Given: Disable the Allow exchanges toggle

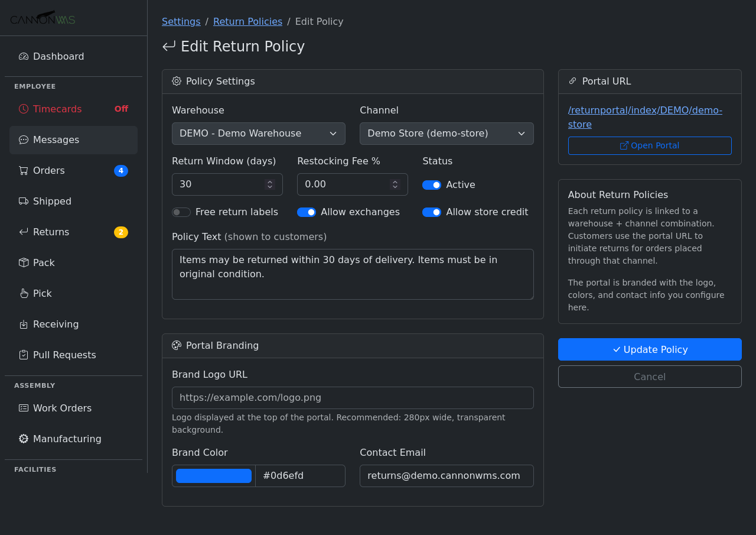Looking at the screenshot, I should click(x=307, y=212).
